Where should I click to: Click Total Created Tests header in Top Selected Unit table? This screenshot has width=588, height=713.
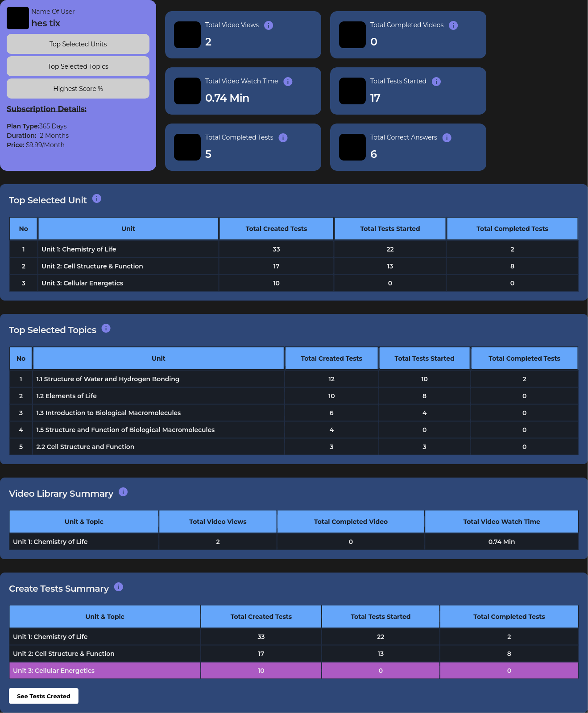[276, 229]
